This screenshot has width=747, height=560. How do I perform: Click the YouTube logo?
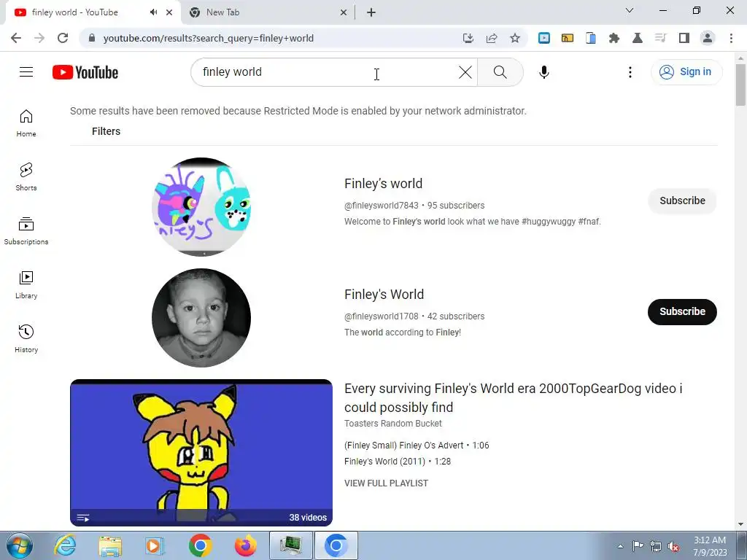(x=85, y=72)
